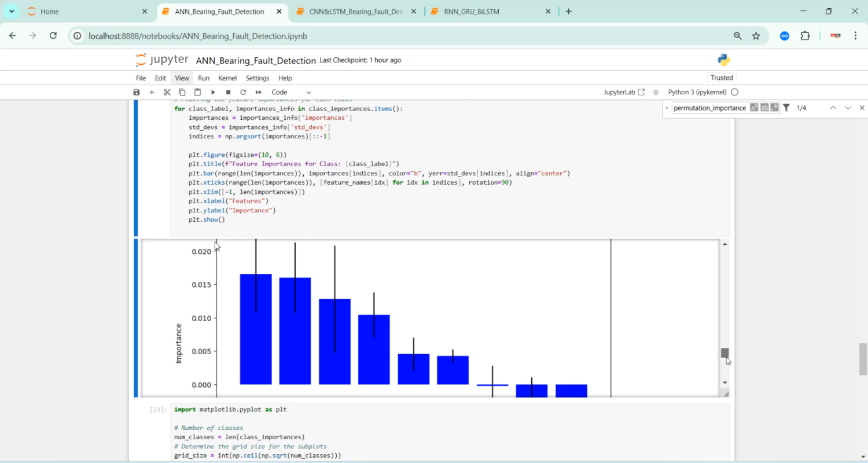Open the Code cell type dropdown
868x463 pixels.
(289, 92)
